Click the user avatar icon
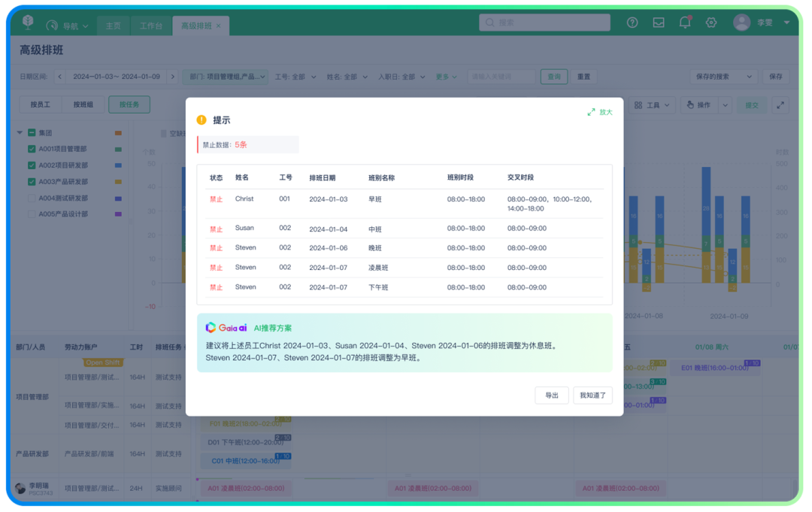Viewport: 812px width, 512px height. click(741, 23)
